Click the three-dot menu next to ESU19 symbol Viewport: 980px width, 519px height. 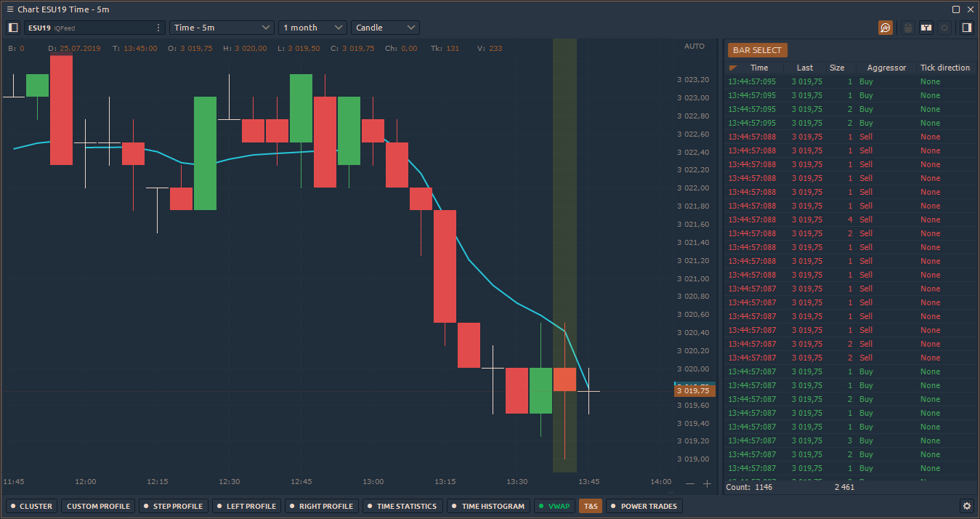coord(158,28)
